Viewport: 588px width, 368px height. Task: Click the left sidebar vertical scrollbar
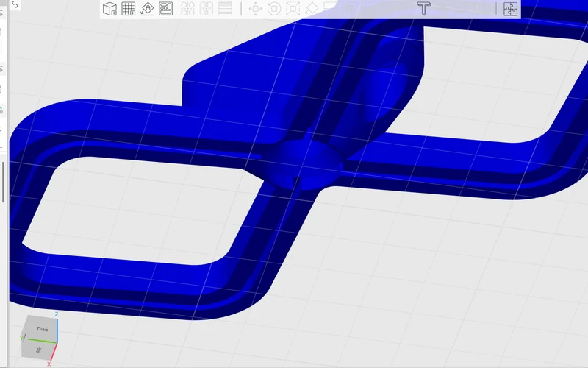pos(4,182)
